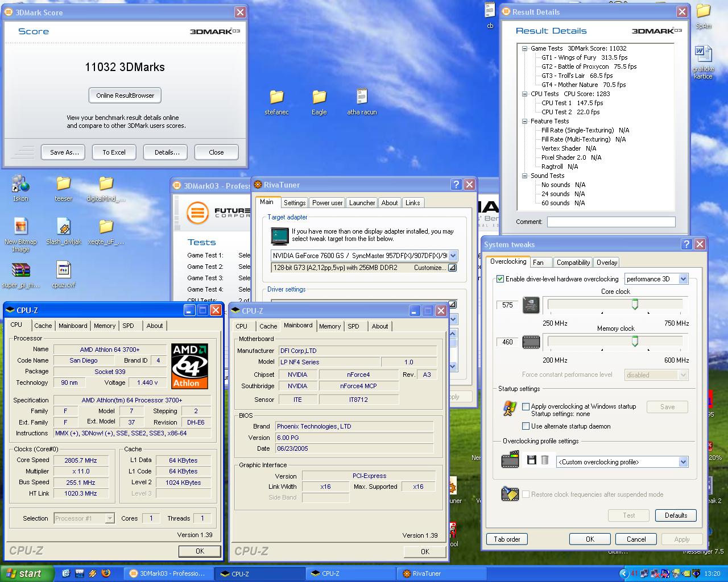Select the New Bitmap Image file icon

(x=20, y=227)
